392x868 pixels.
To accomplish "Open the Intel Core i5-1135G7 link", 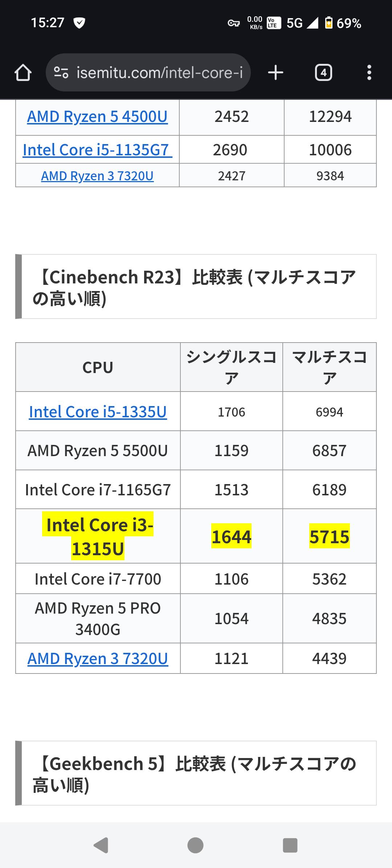I will coord(97,150).
